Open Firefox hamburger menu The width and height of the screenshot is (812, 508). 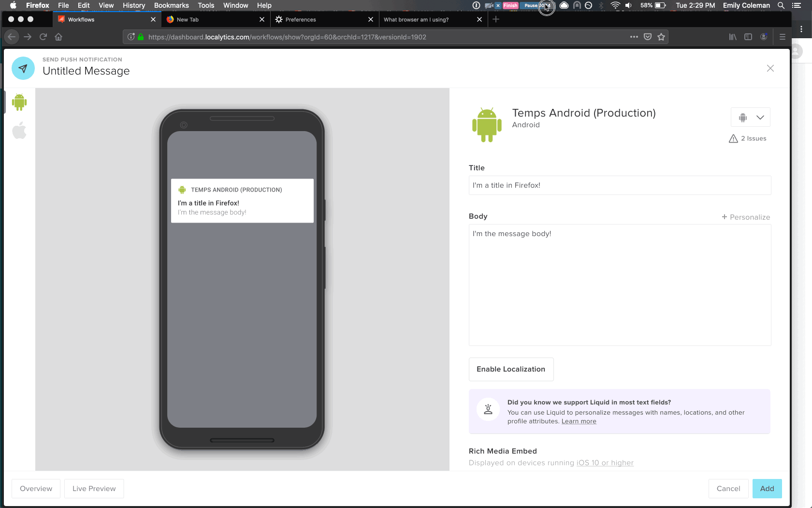783,37
